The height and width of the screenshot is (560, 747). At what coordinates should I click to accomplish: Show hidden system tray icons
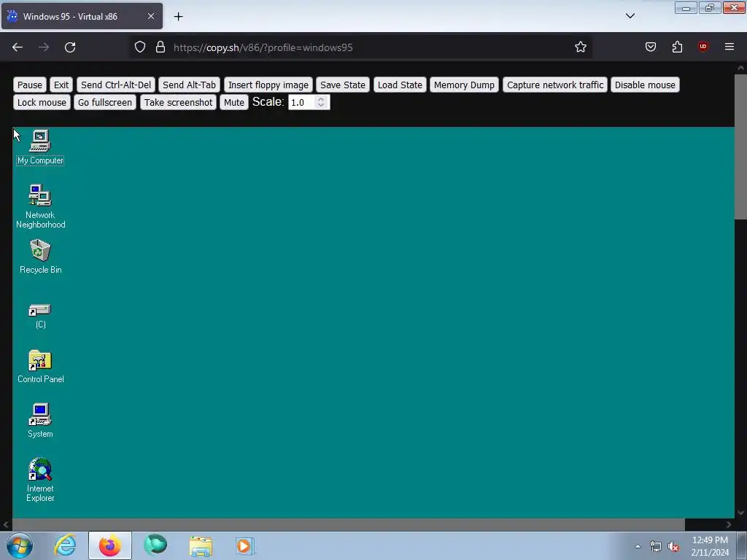pos(638,546)
